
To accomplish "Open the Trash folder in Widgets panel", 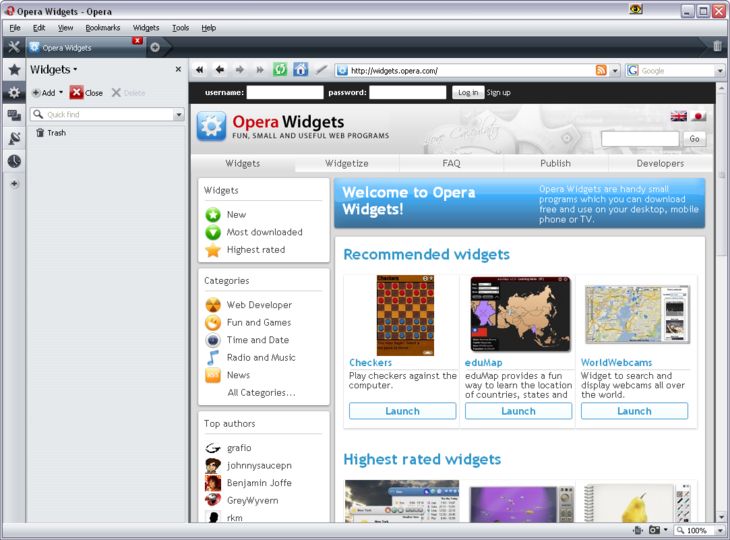I will click(x=51, y=133).
